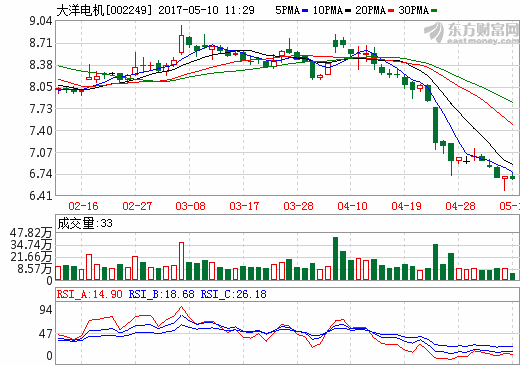Click the black 10PMA color swatch
This screenshot has height=365, width=520.
click(348, 11)
